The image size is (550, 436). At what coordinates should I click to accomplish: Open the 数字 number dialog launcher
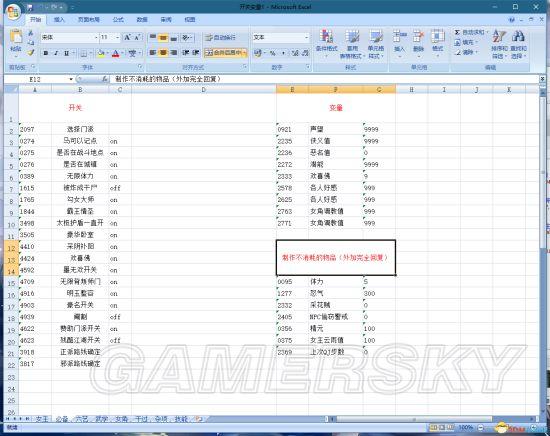click(308, 66)
